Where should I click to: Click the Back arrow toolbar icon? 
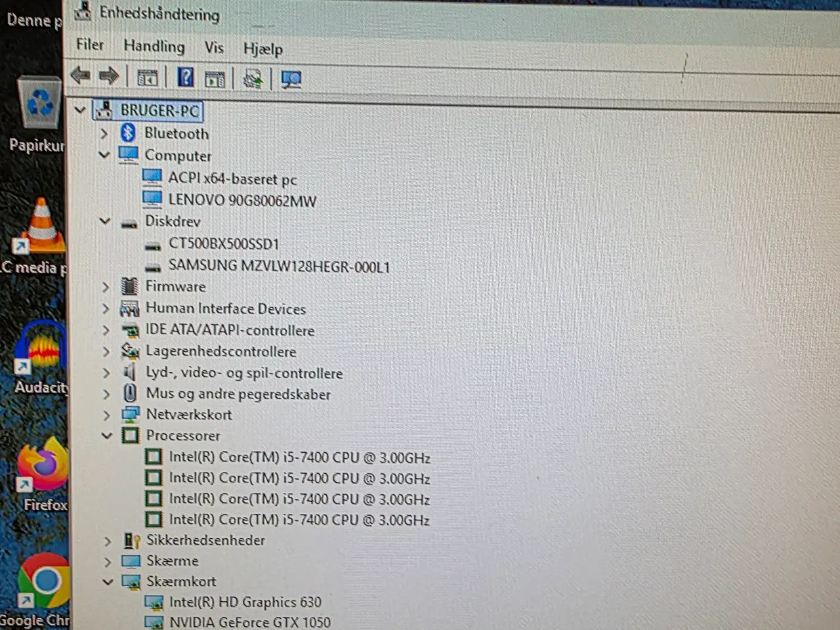pos(80,75)
